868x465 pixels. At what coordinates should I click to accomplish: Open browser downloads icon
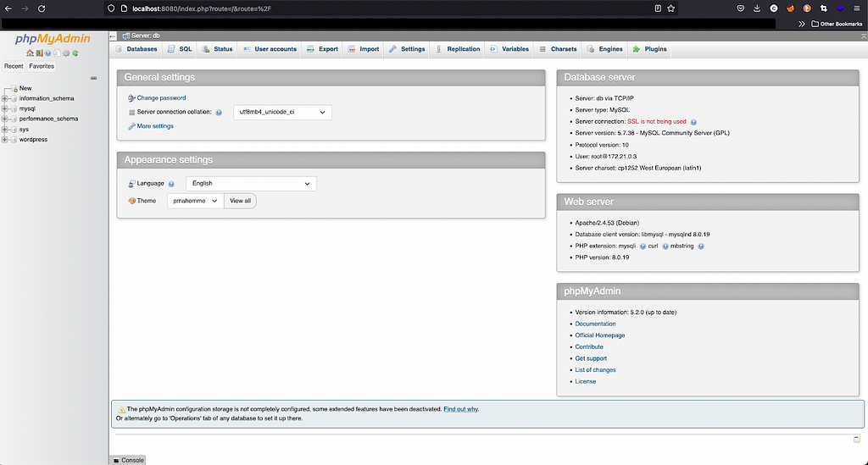click(x=757, y=8)
